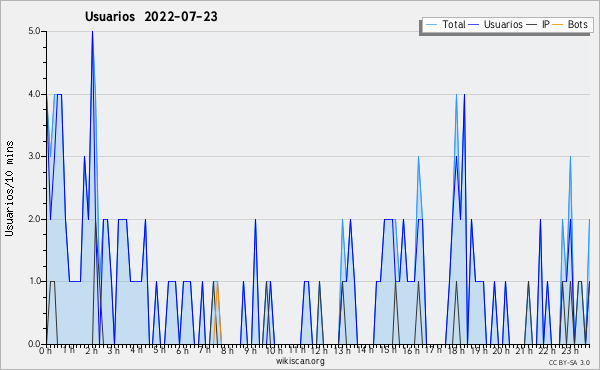This screenshot has height=370, width=600.
Task: Click the wikiscan.org label below the chart
Action: (300, 361)
